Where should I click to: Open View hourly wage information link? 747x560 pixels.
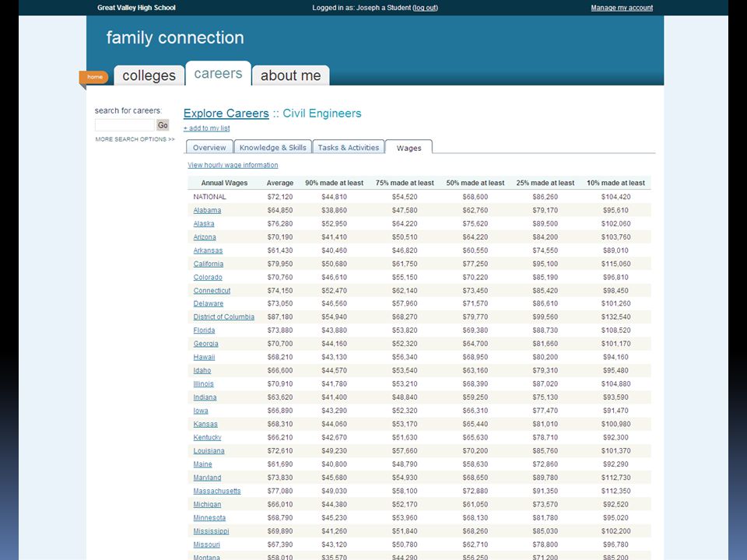[233, 165]
